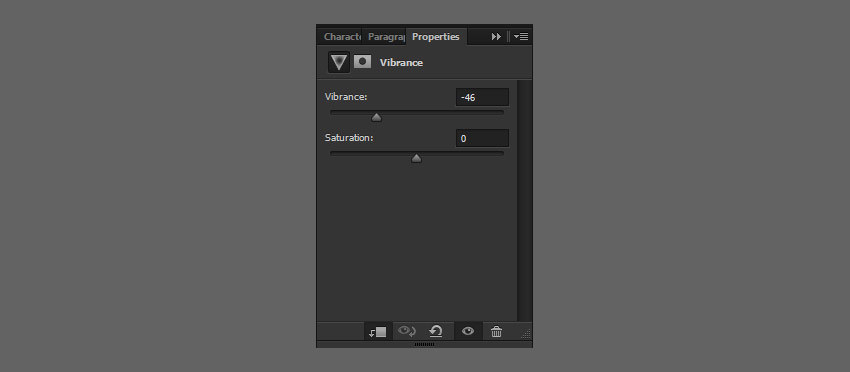Click the panel's vertical scrollbar
Screen dimensions: 850x372
(525, 201)
